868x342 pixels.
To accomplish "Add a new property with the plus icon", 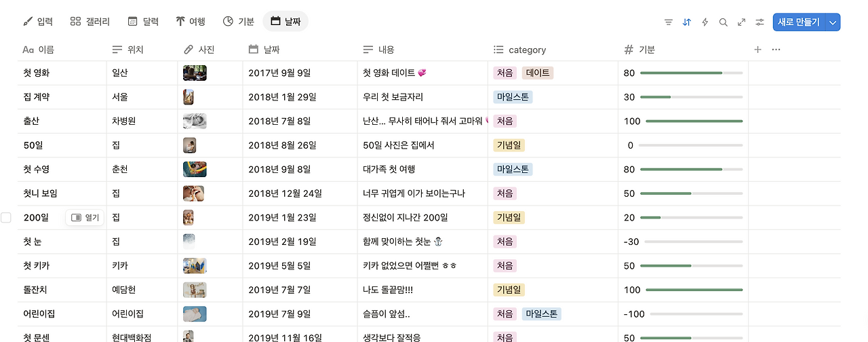I will pyautogui.click(x=758, y=50).
